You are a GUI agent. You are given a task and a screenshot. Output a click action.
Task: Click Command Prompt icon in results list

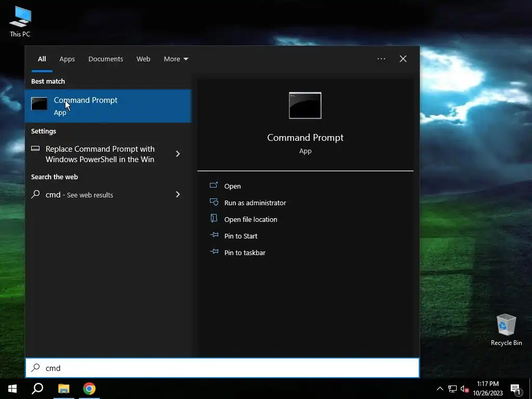(39, 103)
